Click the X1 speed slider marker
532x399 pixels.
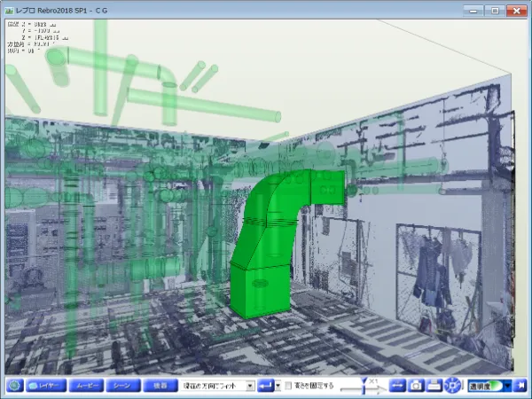[365, 387]
